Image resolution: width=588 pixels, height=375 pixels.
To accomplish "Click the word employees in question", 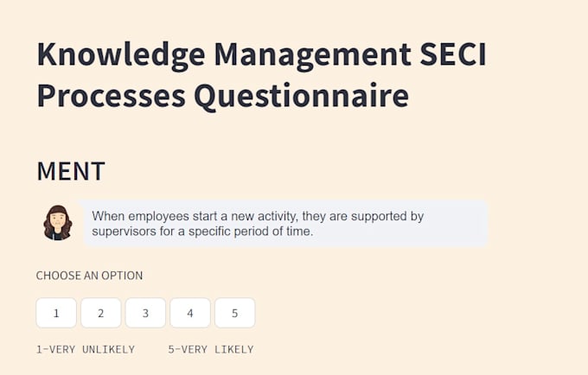I will pos(158,216).
